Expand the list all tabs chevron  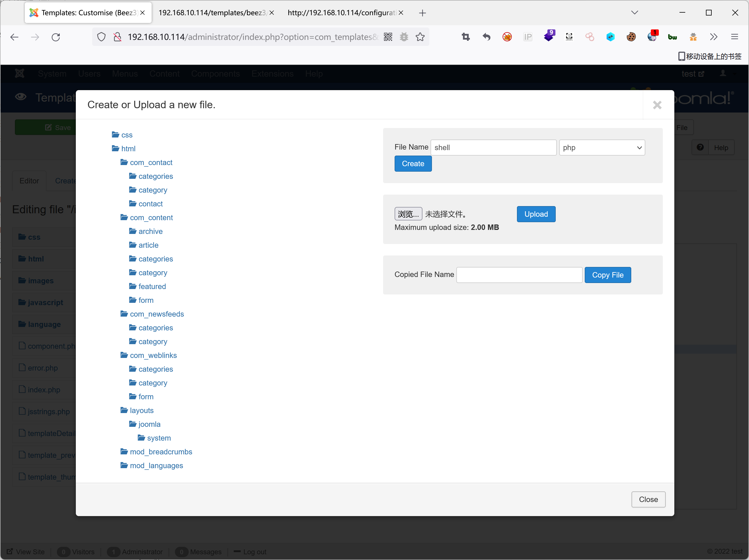(634, 13)
